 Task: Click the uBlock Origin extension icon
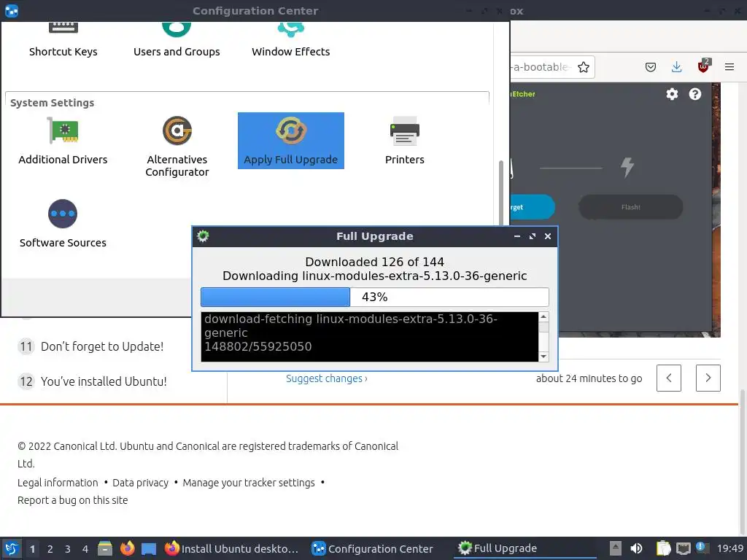pos(703,66)
